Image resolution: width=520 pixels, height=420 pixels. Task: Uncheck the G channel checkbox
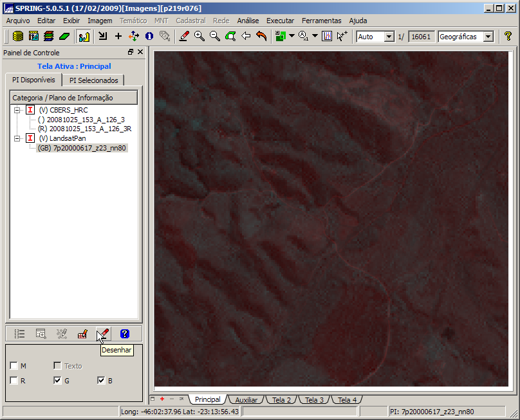[x=58, y=381]
